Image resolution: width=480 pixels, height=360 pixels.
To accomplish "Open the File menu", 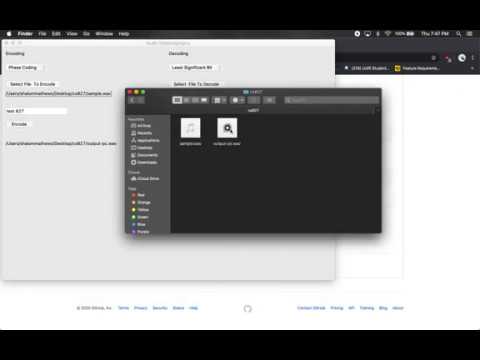I will (42, 34).
